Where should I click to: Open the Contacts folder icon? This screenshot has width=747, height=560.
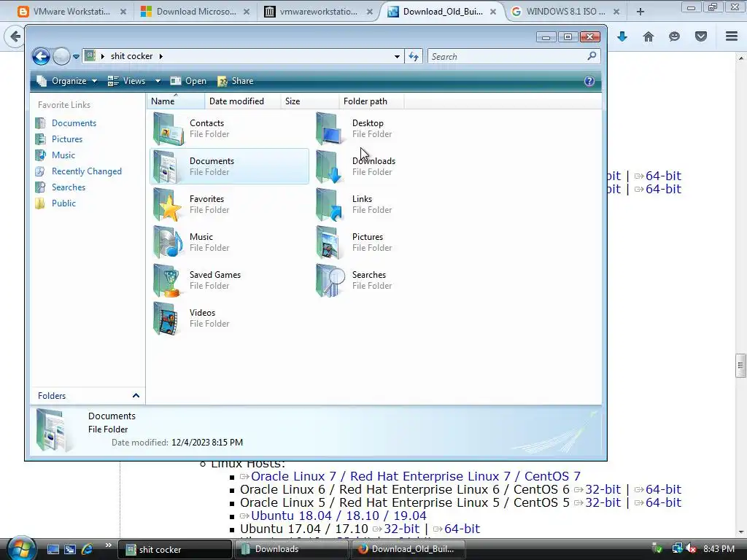(x=169, y=128)
